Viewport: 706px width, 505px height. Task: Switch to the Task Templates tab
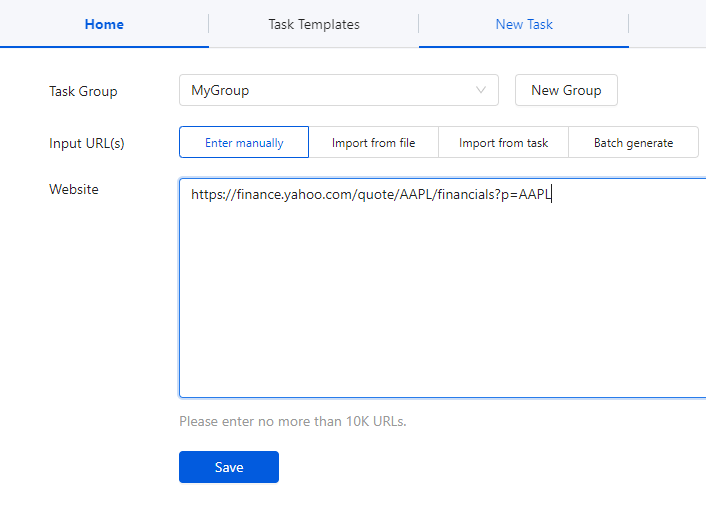coord(314,24)
